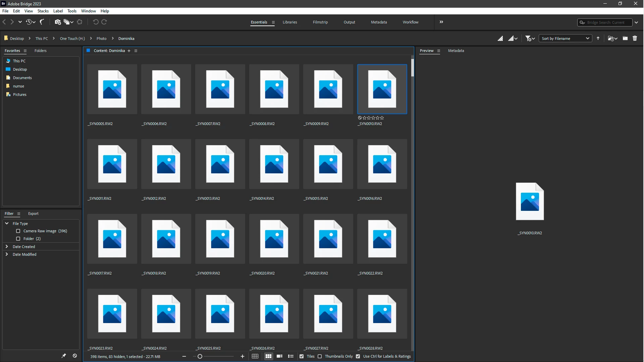Expand the Date Created filter section
Viewport: 644px width, 362px height.
click(7, 247)
